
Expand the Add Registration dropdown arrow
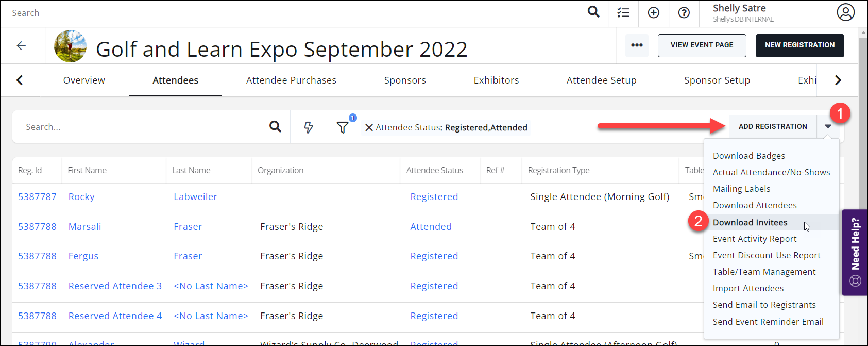(828, 126)
